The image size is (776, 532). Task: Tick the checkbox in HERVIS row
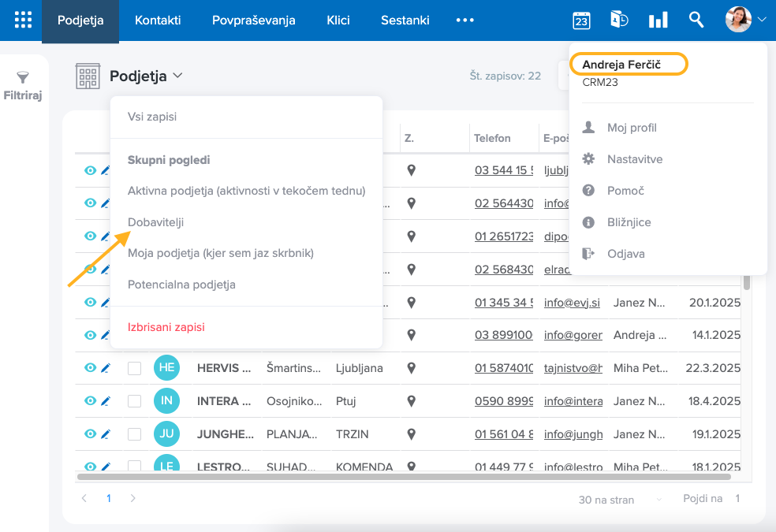[135, 368]
